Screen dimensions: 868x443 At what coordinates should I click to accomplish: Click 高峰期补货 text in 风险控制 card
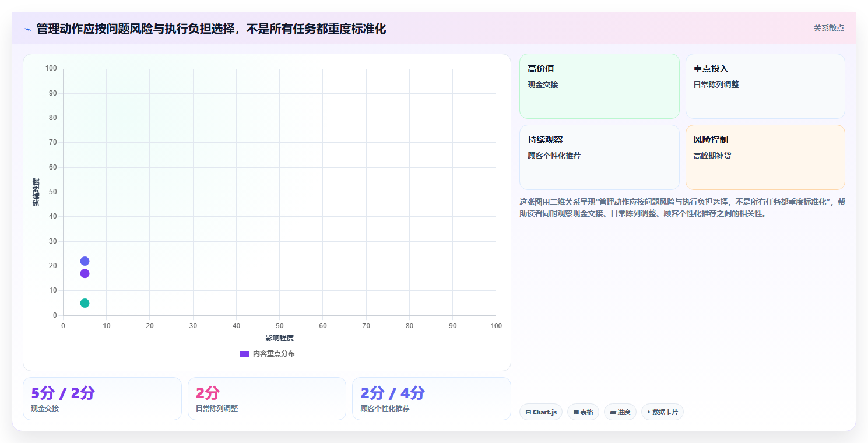[x=712, y=156]
